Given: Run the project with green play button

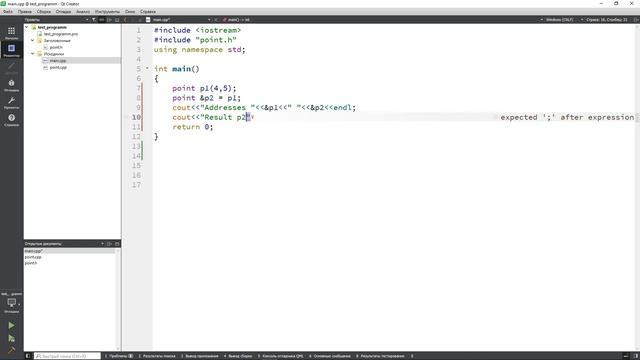Looking at the screenshot, I should (11, 325).
